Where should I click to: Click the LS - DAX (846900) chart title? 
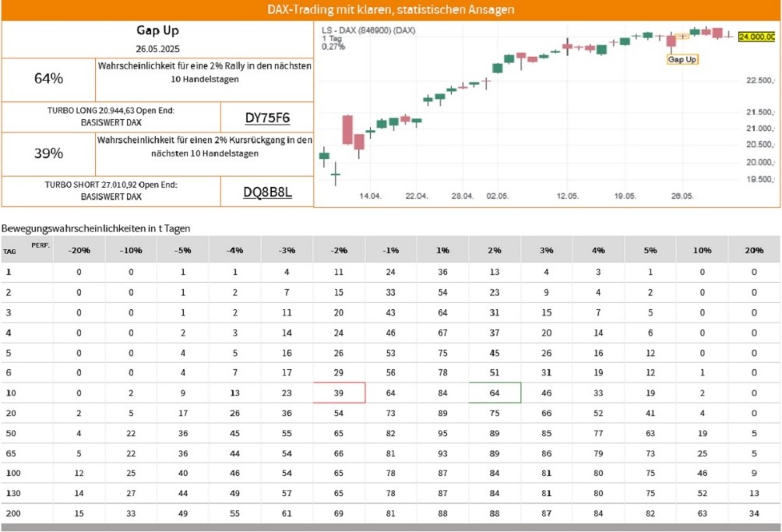tap(368, 30)
